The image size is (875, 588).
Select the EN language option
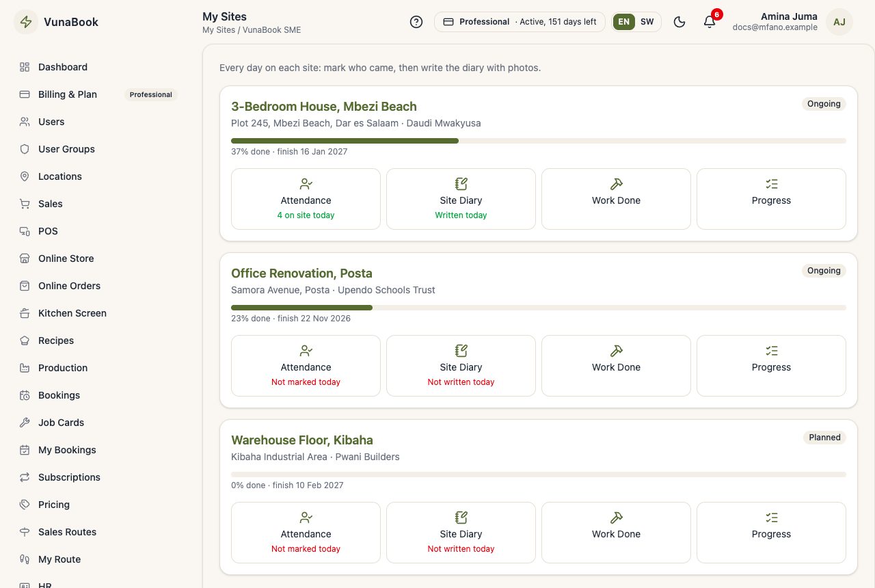(624, 22)
